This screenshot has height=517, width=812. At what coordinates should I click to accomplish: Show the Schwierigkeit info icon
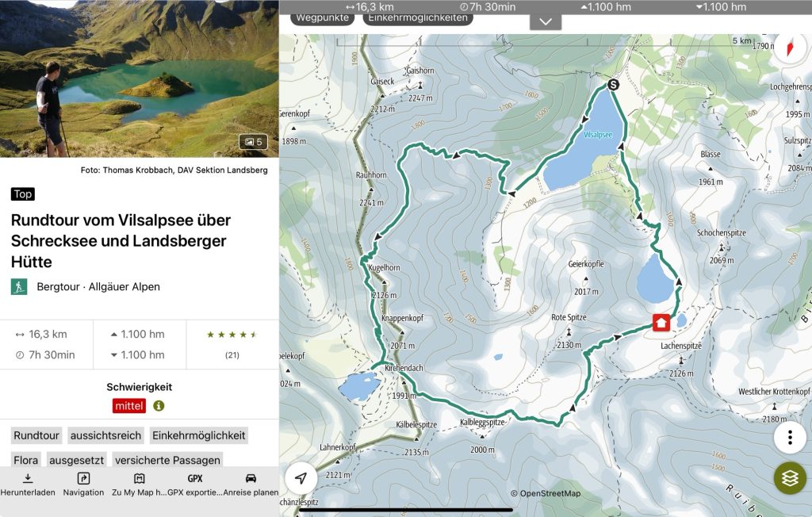click(x=159, y=406)
